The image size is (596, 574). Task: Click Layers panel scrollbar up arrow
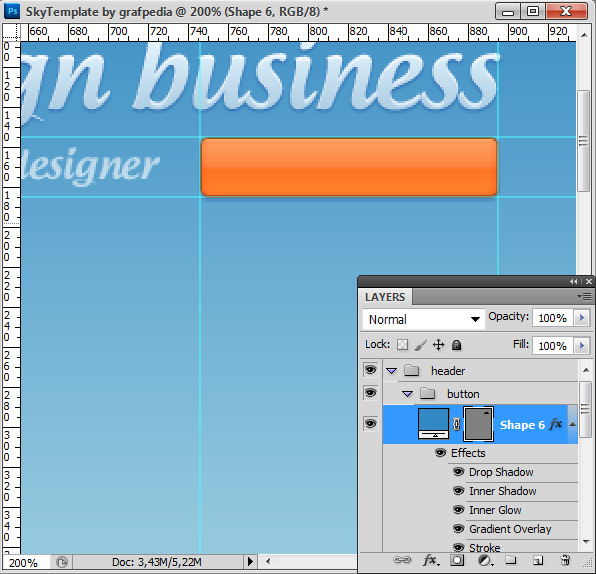pos(586,370)
